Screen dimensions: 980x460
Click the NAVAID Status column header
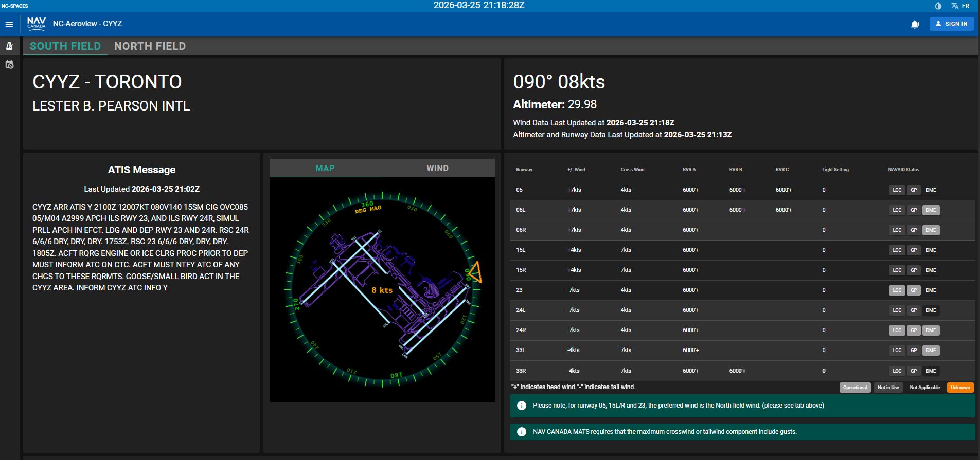pyautogui.click(x=903, y=170)
